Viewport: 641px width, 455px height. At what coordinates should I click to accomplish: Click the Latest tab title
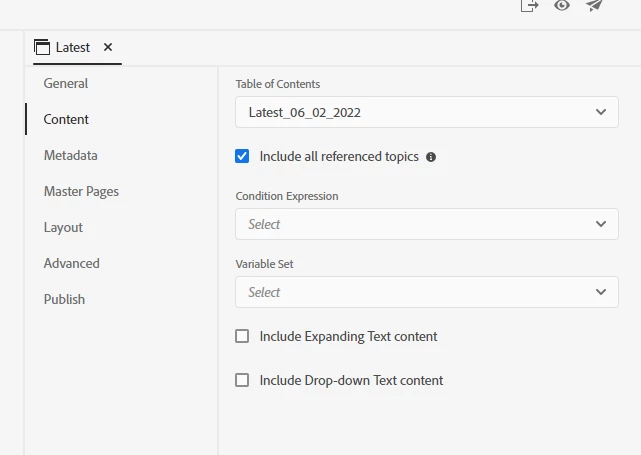coord(73,47)
